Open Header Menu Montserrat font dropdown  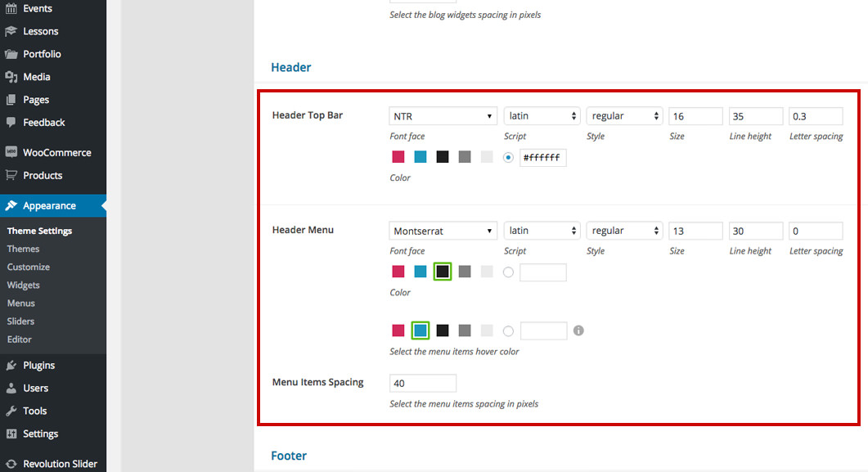443,231
